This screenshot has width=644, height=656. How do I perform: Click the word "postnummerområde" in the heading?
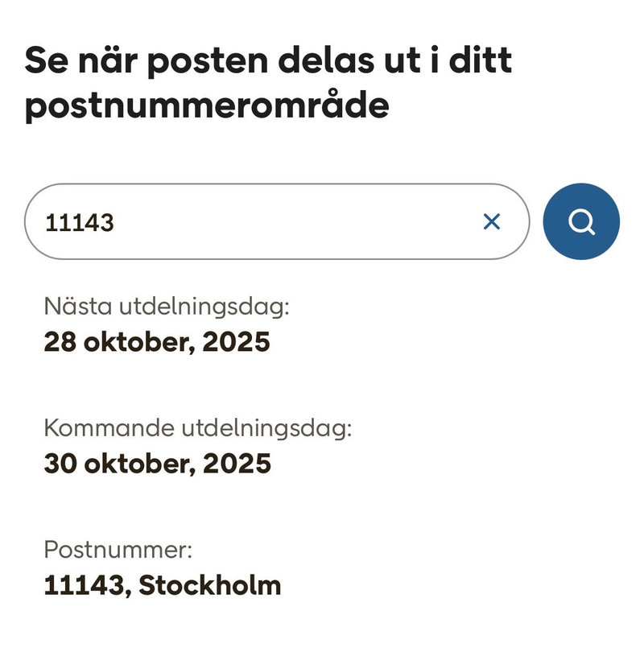coord(207,106)
